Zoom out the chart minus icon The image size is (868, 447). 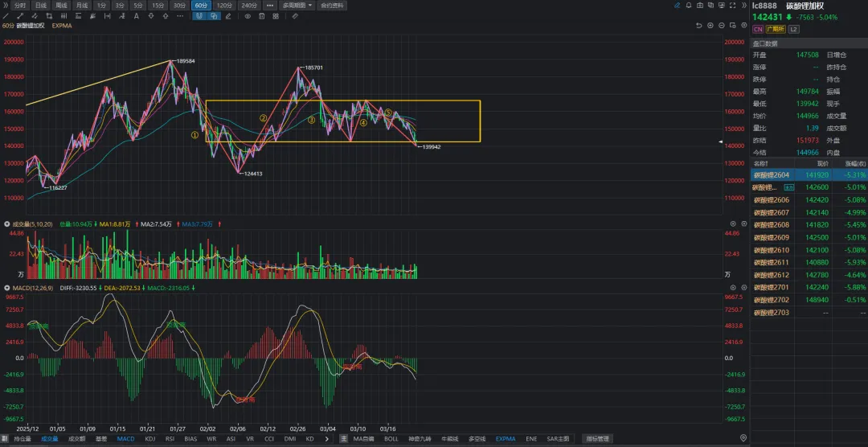(x=721, y=26)
